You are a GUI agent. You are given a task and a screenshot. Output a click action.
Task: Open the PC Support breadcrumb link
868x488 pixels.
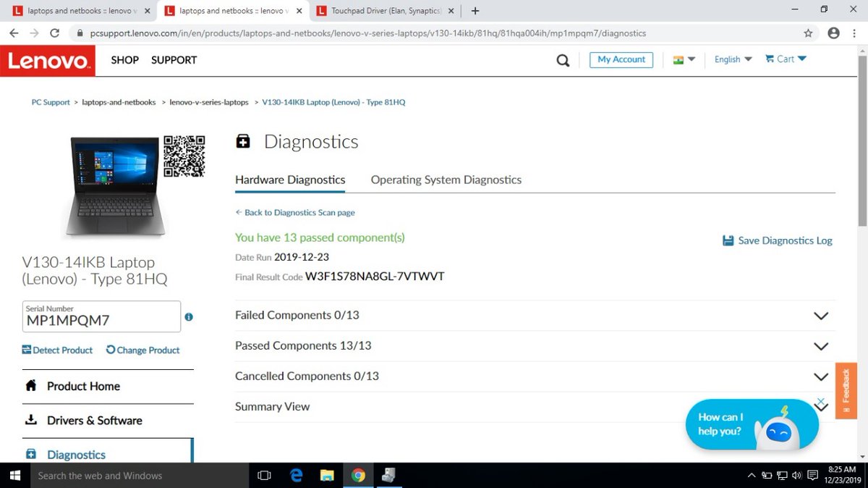click(51, 103)
